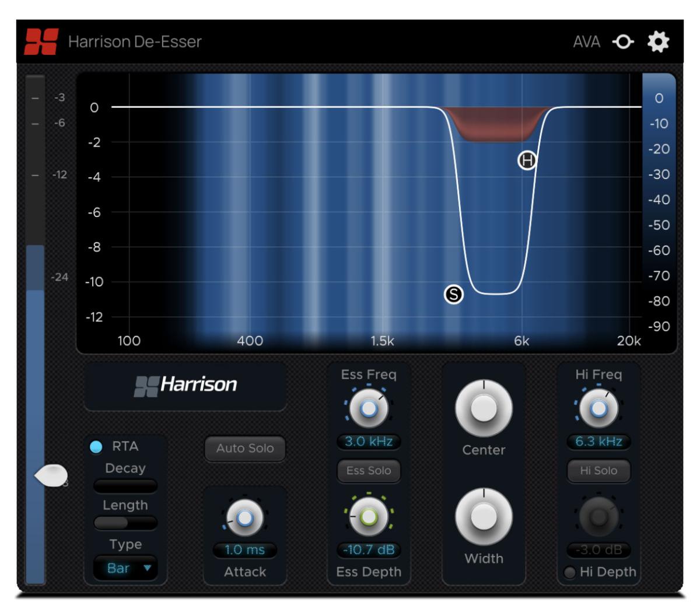Image resolution: width=700 pixels, height=609 pixels.
Task: Click the threshold slider handle on left meter
Action: 51,475
